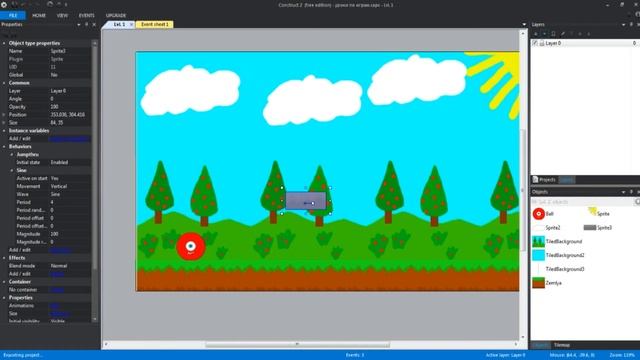The height and width of the screenshot is (360, 640).
Task: Select the Sprite3 object in Objects panel
Action: pos(598,228)
